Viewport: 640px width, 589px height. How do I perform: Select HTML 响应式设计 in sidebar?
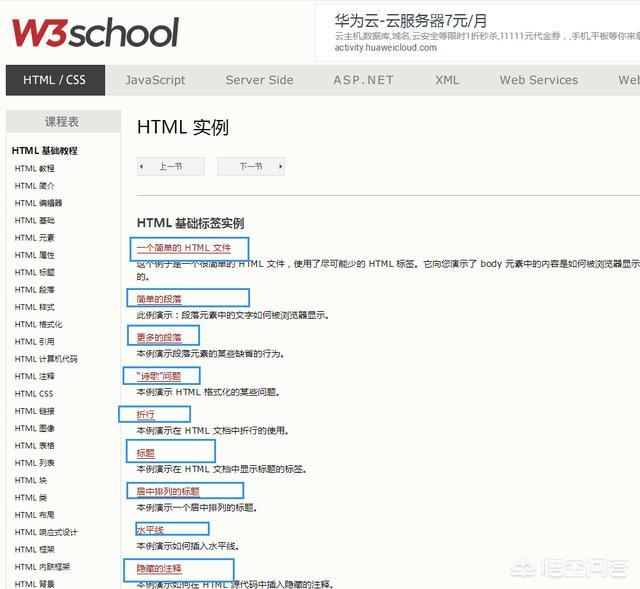[x=46, y=532]
